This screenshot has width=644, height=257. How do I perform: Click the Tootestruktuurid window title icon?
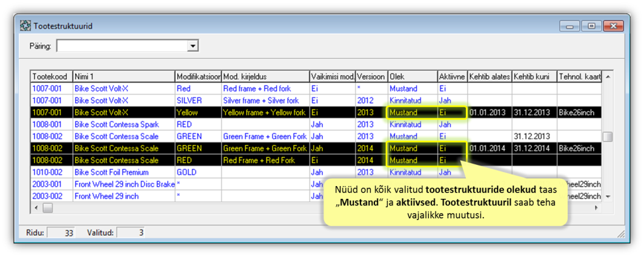(x=25, y=26)
